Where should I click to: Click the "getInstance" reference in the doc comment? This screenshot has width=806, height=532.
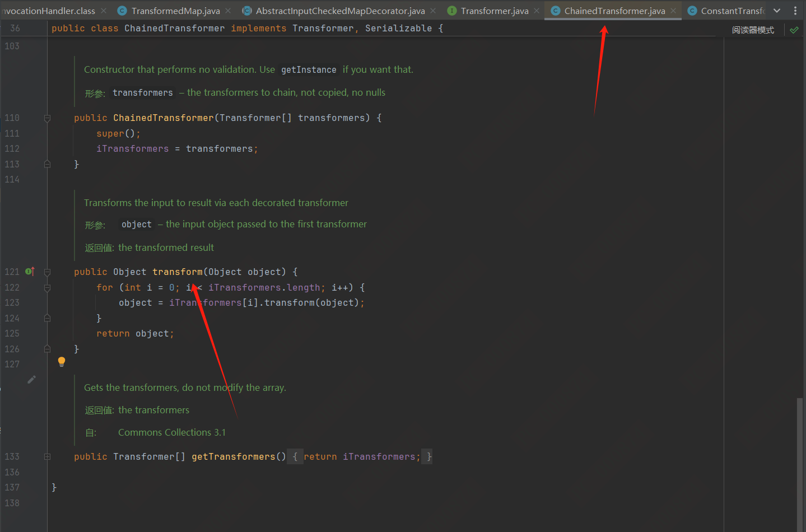309,69
